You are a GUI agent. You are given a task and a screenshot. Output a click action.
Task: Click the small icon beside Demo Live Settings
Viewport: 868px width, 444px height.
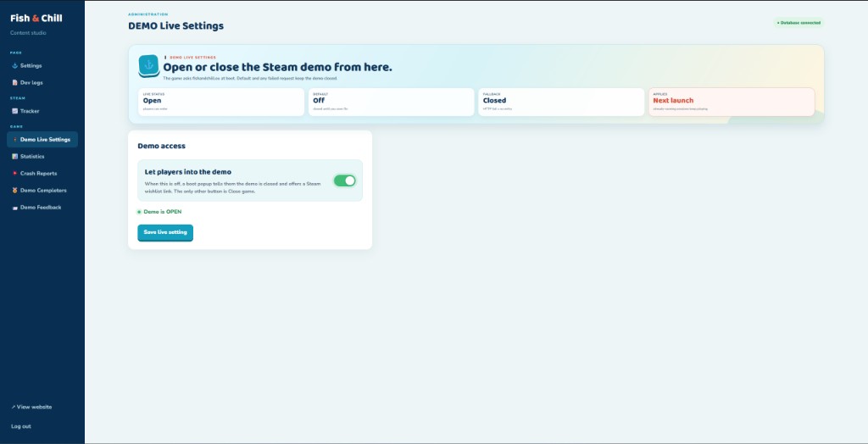pos(15,140)
